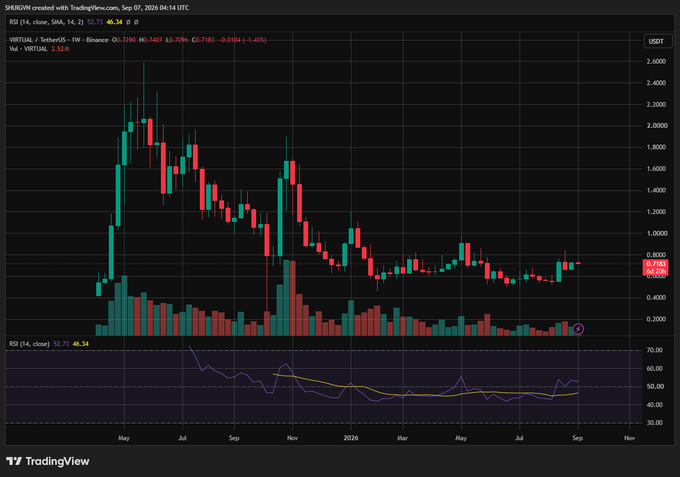Click the 2.4000 price axis label
Viewport: 680px width, 477px height.
(x=656, y=83)
